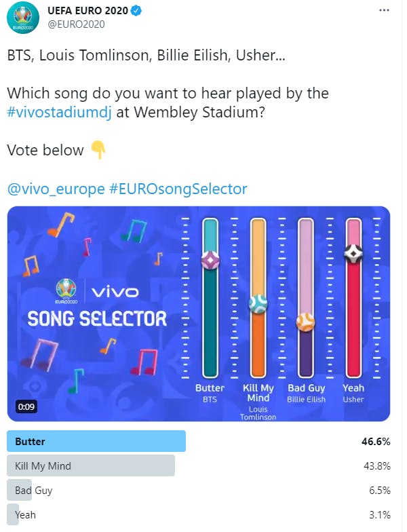This screenshot has width=407, height=532.
Task: Select the Butter poll option
Action: pos(198,441)
